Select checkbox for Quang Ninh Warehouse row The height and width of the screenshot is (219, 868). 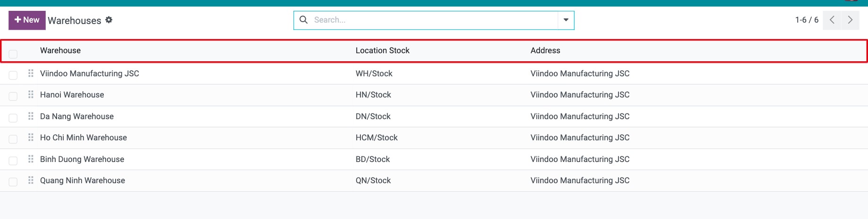[x=13, y=182]
